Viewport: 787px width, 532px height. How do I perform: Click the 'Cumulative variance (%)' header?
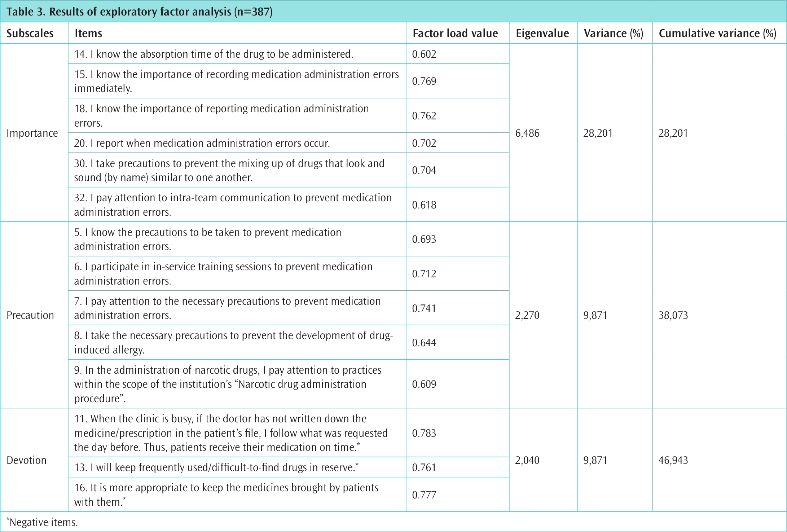click(717, 34)
